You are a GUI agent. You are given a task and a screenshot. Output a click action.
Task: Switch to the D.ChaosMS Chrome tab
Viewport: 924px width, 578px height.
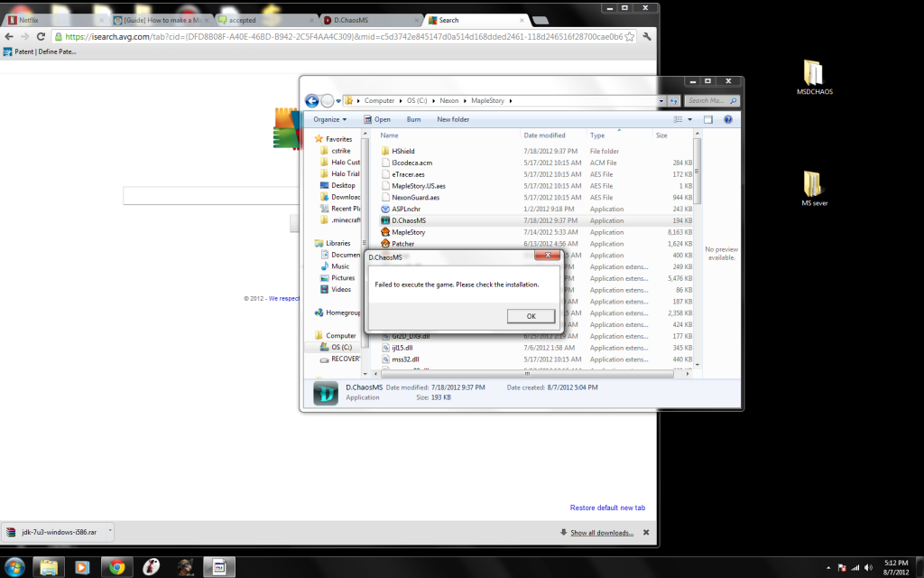(371, 20)
